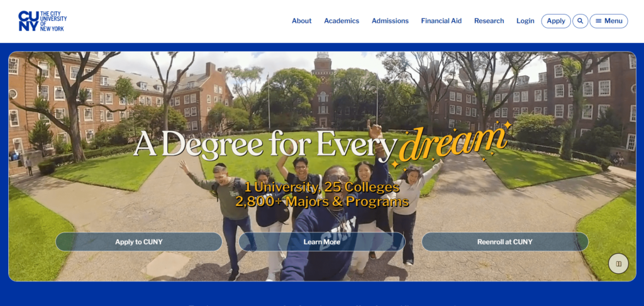
Task: Click the 'A Degree for Every dream' headline
Action: pos(323,144)
